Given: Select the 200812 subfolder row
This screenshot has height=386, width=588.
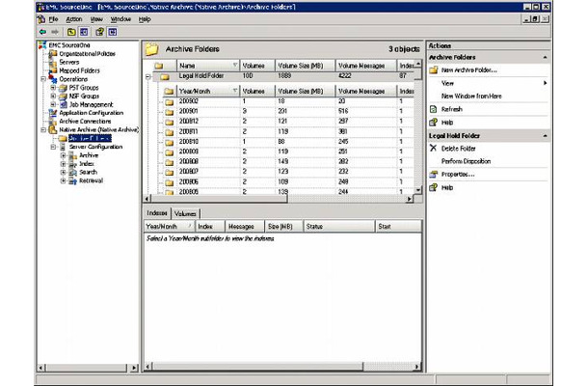Looking at the screenshot, I should pos(289,122).
